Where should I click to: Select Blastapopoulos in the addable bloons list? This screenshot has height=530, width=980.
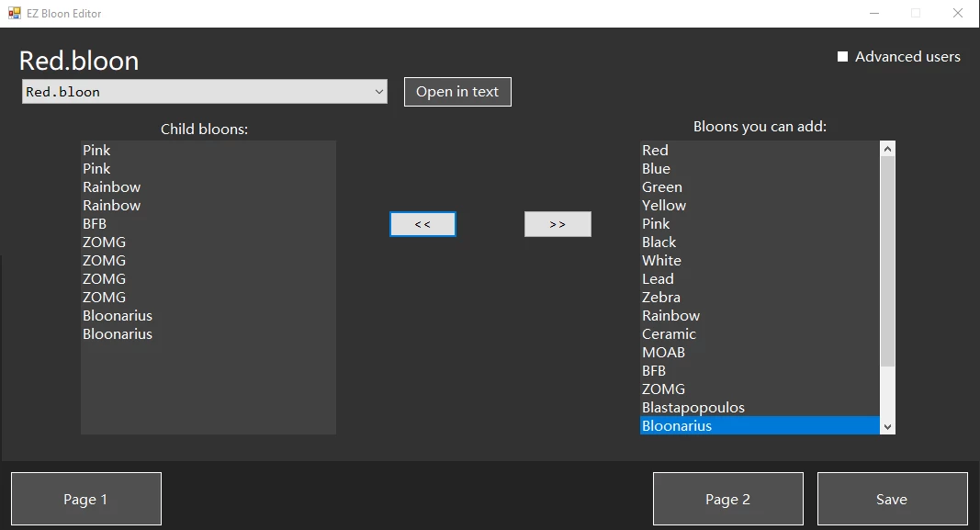point(760,408)
